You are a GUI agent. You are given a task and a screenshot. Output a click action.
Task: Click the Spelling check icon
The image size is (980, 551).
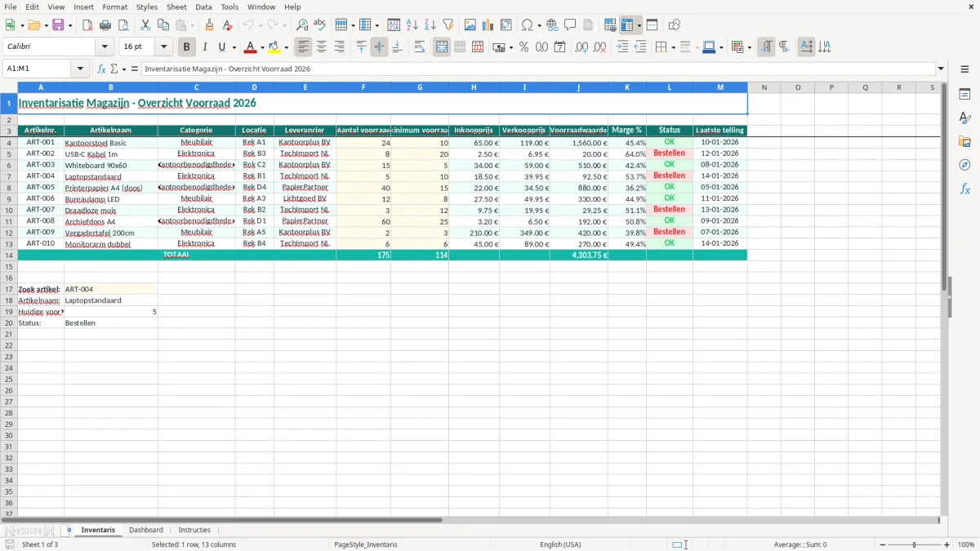pyautogui.click(x=320, y=25)
